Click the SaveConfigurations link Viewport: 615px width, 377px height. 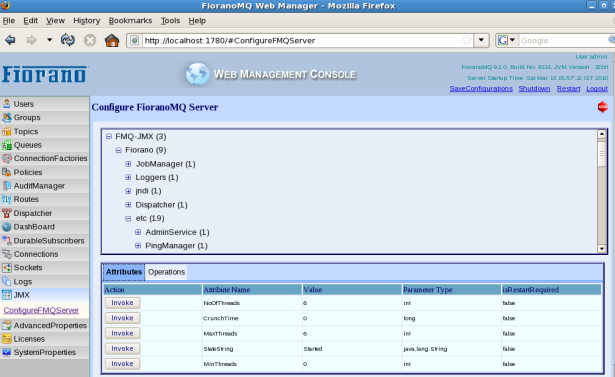(481, 89)
